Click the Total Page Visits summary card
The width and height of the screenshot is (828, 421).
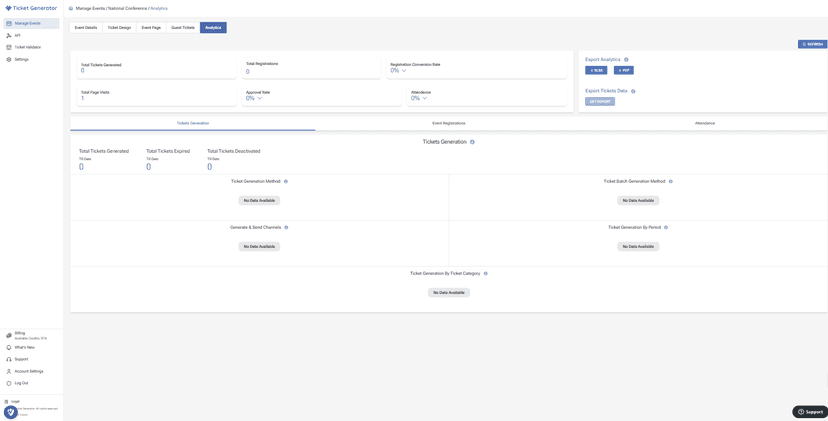coord(157,96)
